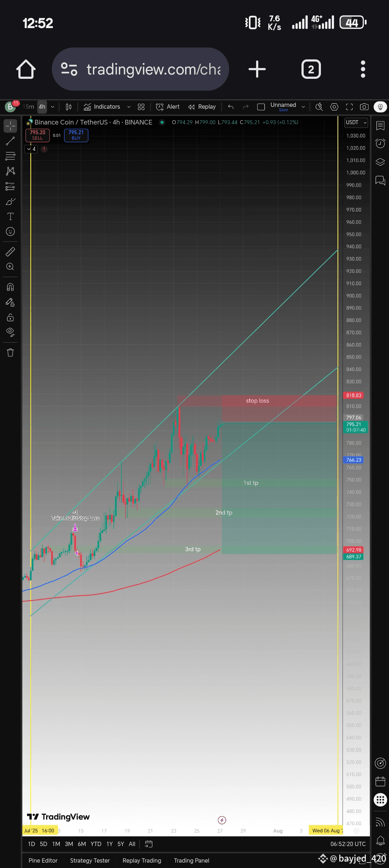Select the 1D date range

pyautogui.click(x=32, y=844)
